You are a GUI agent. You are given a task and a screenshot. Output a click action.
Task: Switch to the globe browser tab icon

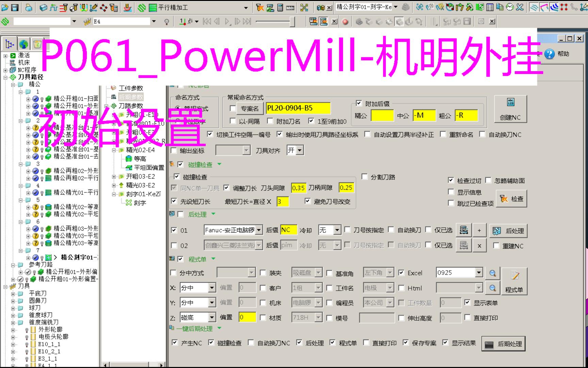pyautogui.click(x=23, y=44)
